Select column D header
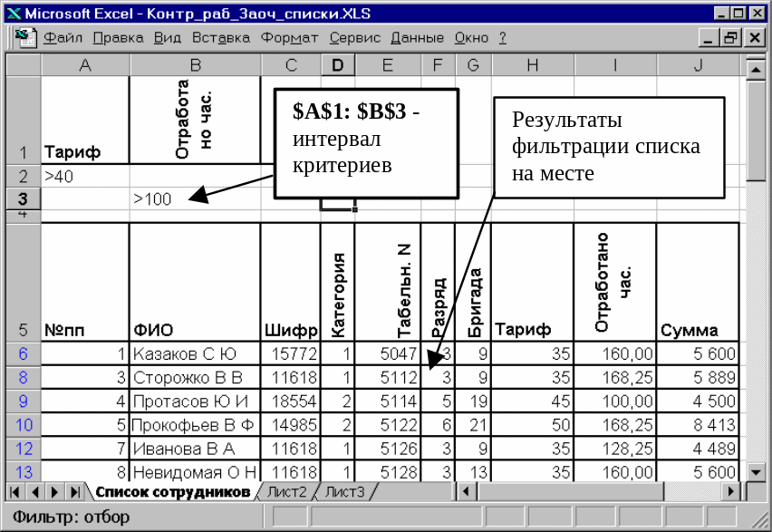The height and width of the screenshot is (532, 772). click(x=338, y=65)
